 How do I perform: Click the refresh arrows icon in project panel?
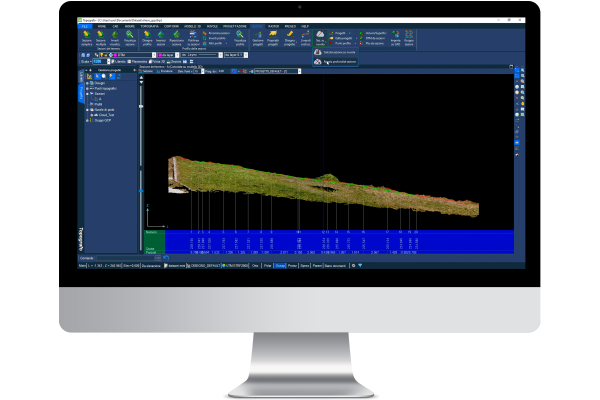click(x=119, y=77)
